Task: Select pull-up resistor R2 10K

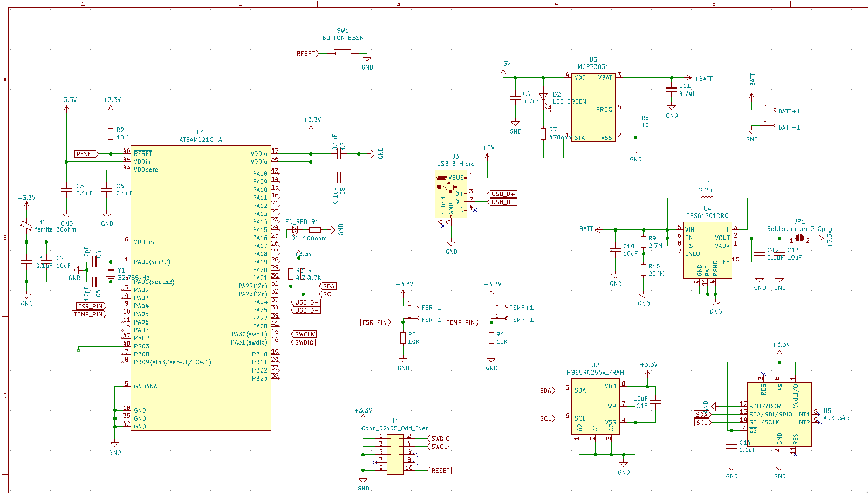Action: point(111,134)
